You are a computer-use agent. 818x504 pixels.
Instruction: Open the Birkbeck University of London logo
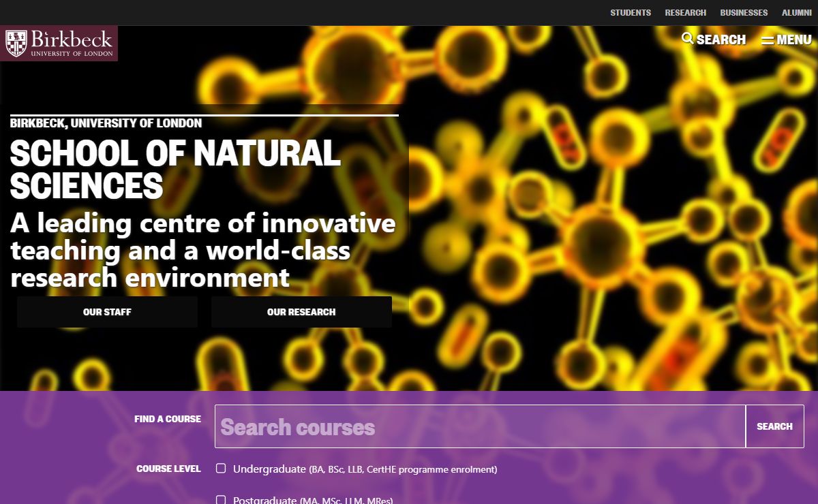click(59, 44)
